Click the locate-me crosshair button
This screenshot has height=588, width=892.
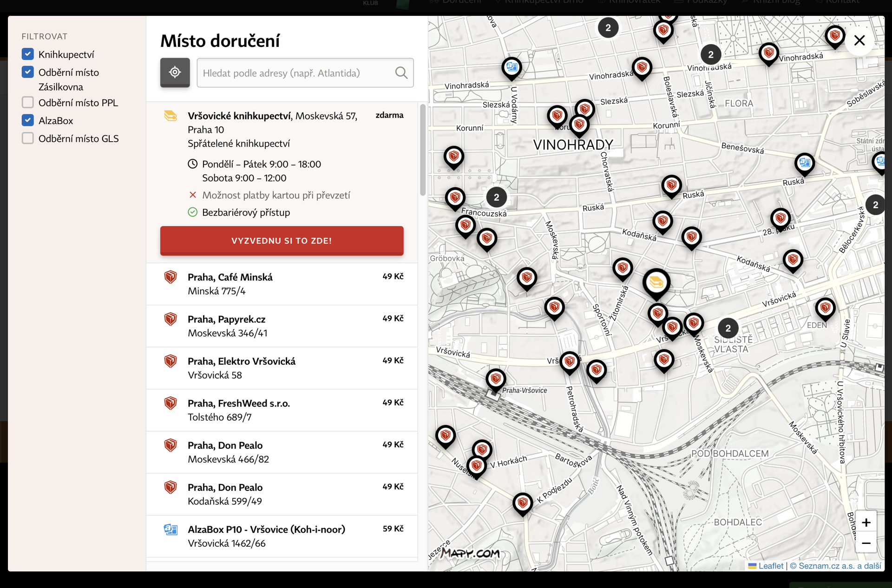pos(175,72)
